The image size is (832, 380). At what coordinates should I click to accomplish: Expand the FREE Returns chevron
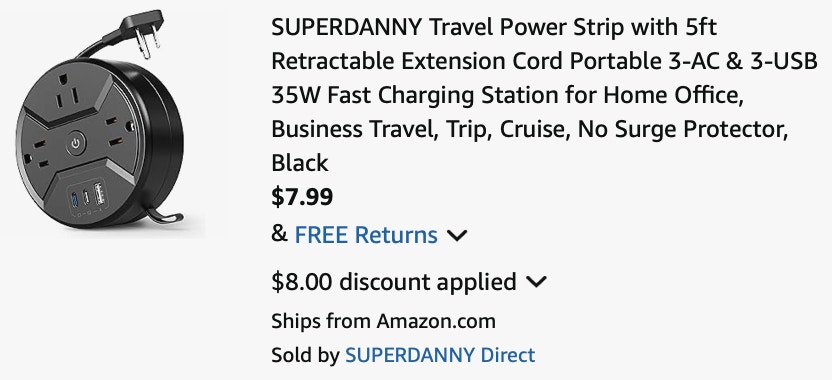(456, 235)
